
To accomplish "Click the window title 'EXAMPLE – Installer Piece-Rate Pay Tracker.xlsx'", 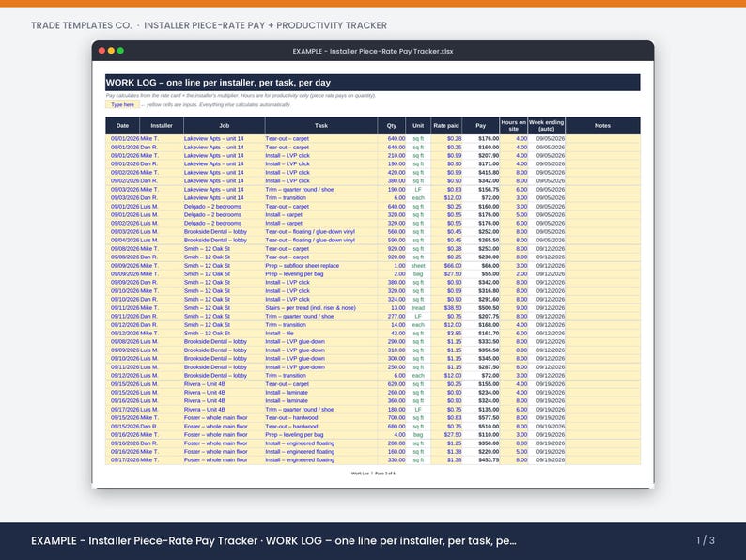I will (372, 51).
